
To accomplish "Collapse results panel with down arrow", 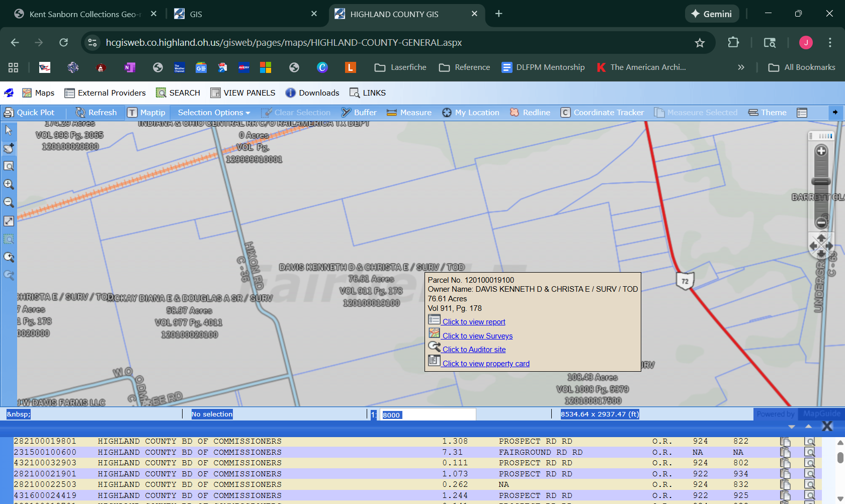I will [792, 427].
